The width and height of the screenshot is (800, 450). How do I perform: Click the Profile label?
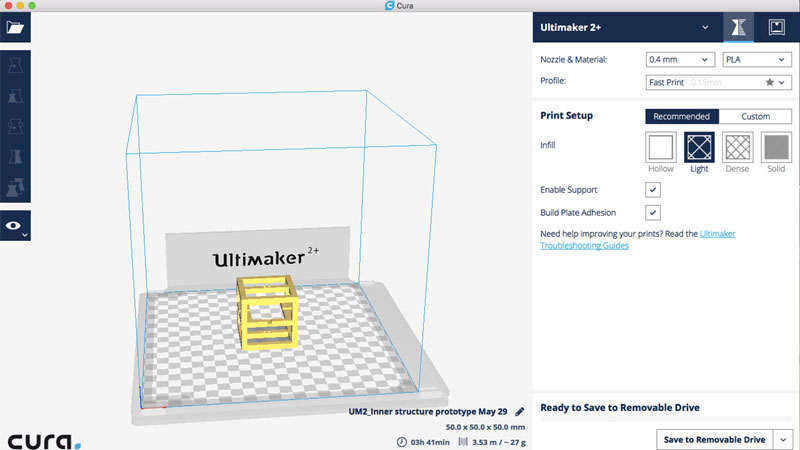553,81
